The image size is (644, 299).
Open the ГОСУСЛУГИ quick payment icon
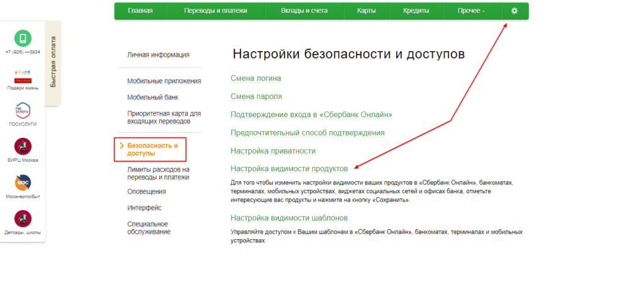pos(23,111)
